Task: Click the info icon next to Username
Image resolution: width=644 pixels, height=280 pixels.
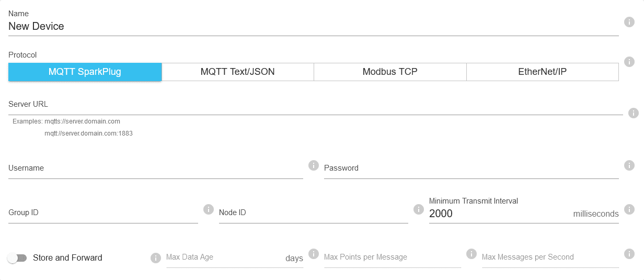Action: (314, 165)
